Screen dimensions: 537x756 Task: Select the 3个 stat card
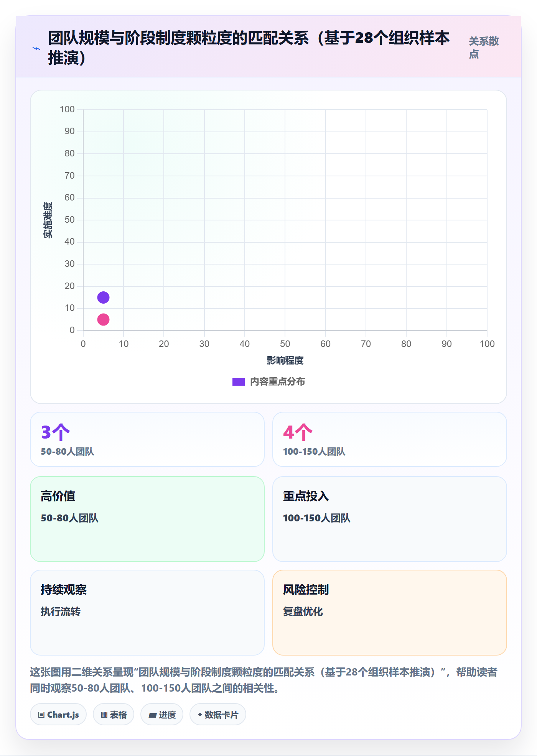147,439
